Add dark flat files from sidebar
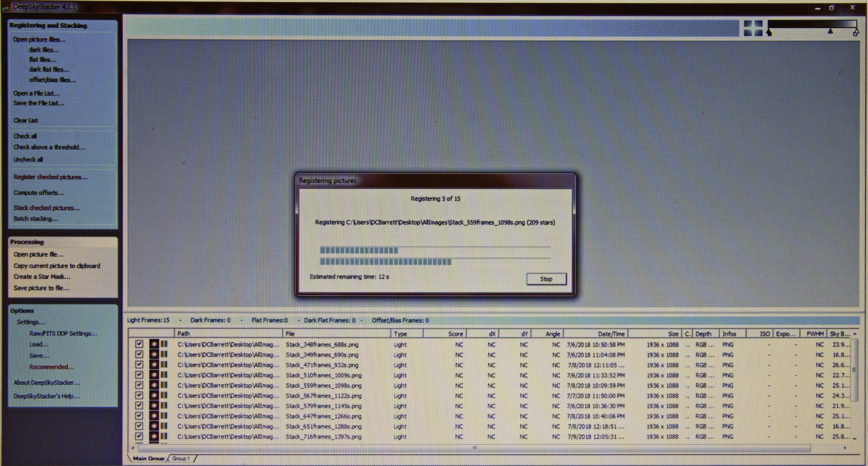 (x=49, y=69)
